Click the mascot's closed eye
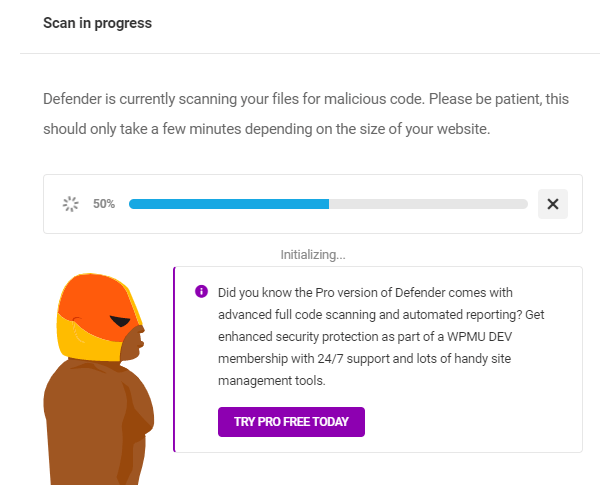The image size is (600, 486). click(120, 322)
